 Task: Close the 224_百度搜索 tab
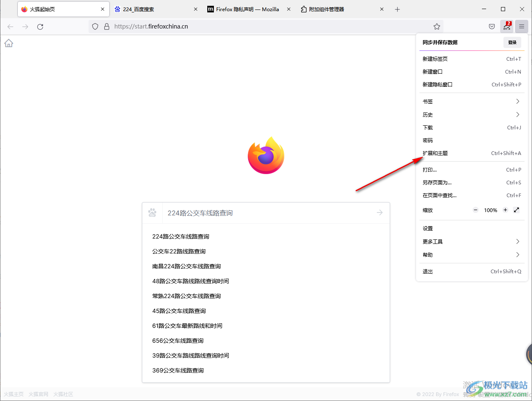pyautogui.click(x=196, y=9)
